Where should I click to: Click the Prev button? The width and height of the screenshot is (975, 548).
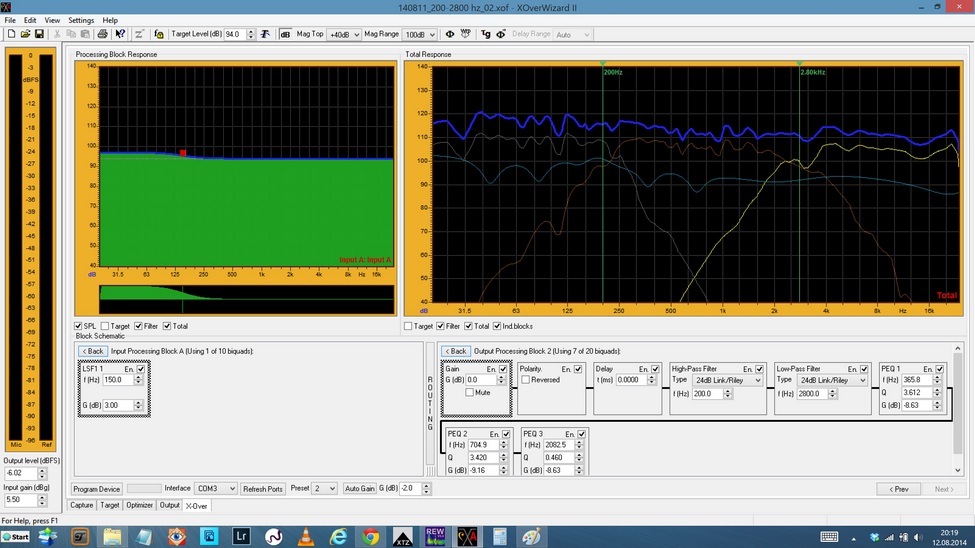click(899, 490)
